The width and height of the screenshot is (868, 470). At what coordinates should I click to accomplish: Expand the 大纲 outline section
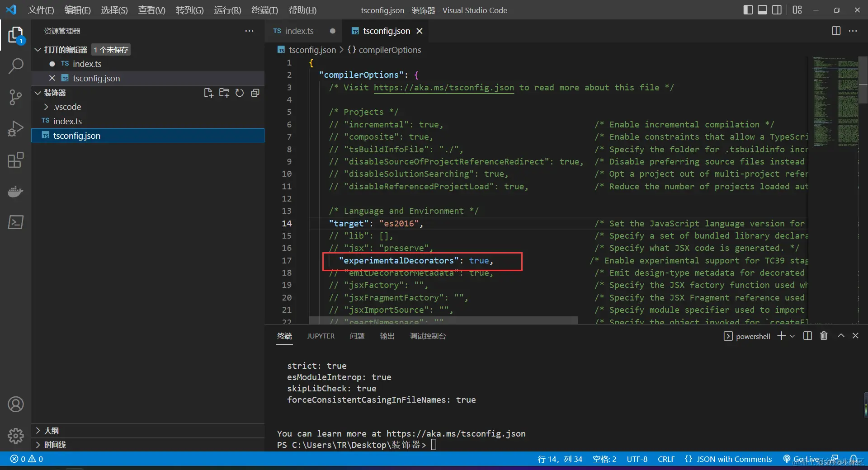pos(38,431)
